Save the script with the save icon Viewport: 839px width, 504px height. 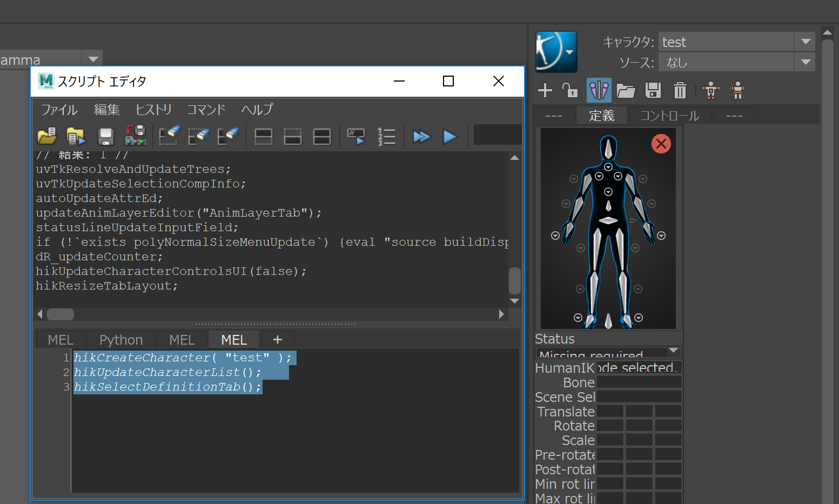pyautogui.click(x=105, y=136)
